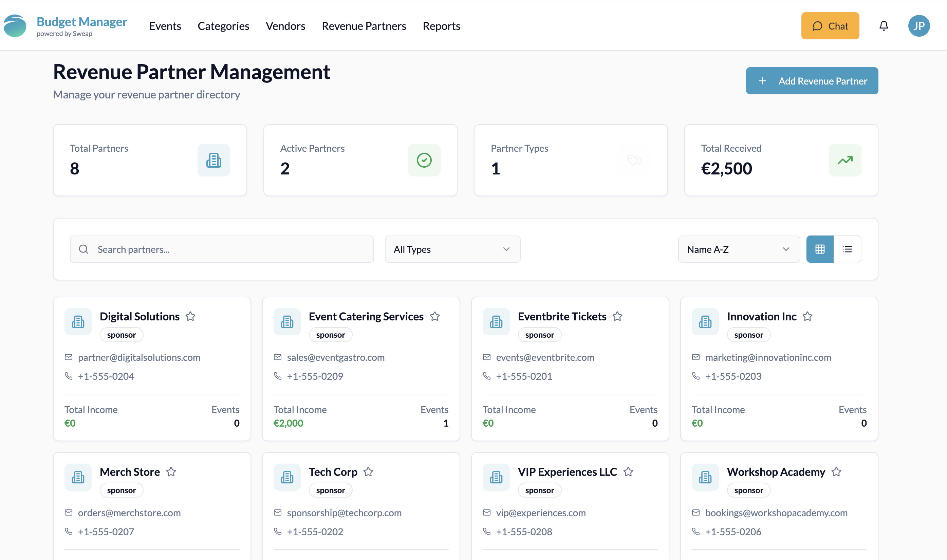Select Revenue Partners in navigation
The width and height of the screenshot is (947, 560).
pyautogui.click(x=364, y=26)
